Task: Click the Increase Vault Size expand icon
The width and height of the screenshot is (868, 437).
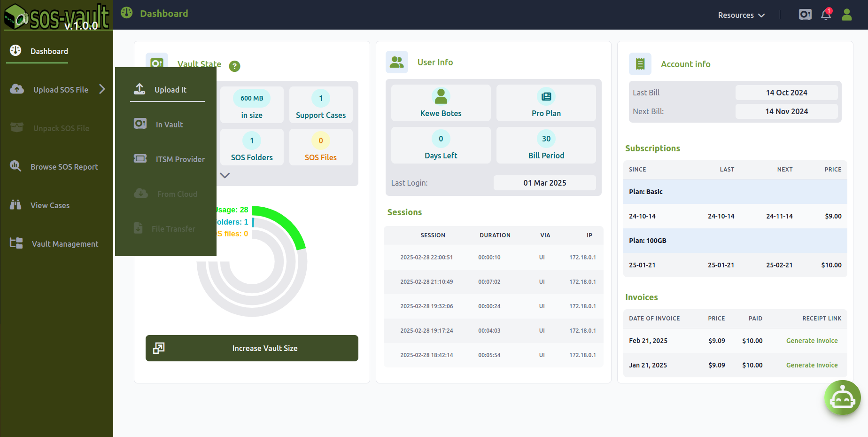Action: (159, 348)
